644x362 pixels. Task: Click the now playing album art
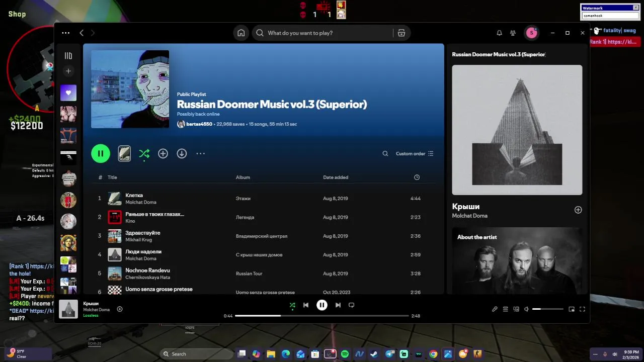(x=68, y=309)
